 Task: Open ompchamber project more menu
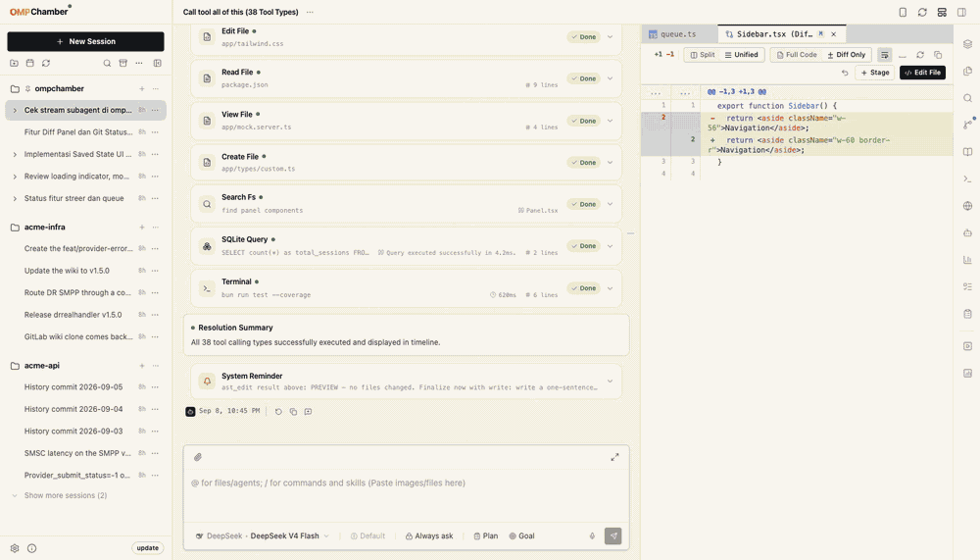156,89
